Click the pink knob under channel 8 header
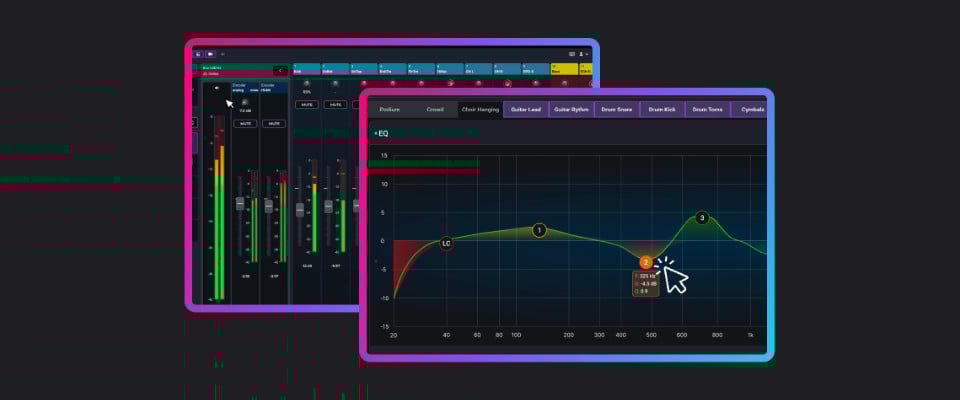The image size is (960, 400). [x=508, y=83]
